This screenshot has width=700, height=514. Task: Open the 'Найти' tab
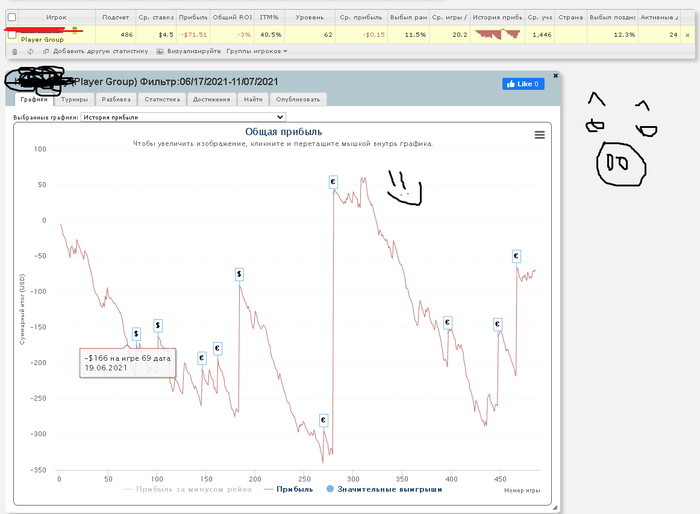(253, 99)
